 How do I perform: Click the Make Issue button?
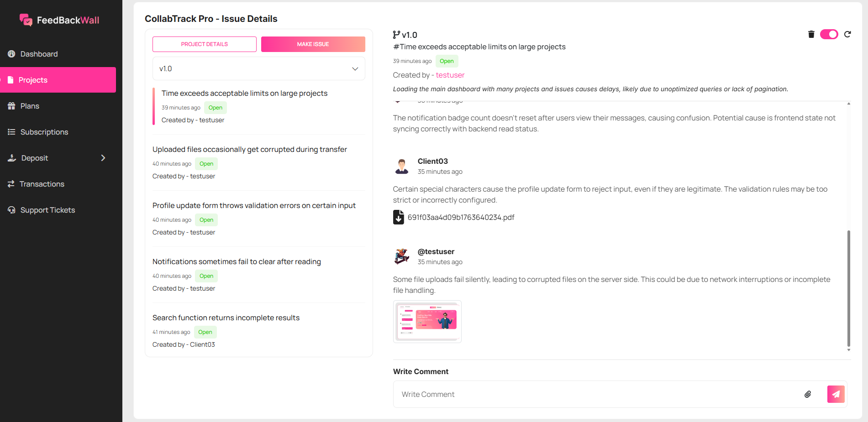tap(313, 44)
